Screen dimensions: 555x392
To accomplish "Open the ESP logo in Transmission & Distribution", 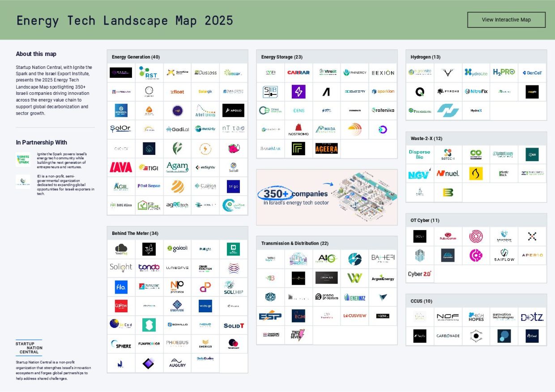I will [x=270, y=315].
